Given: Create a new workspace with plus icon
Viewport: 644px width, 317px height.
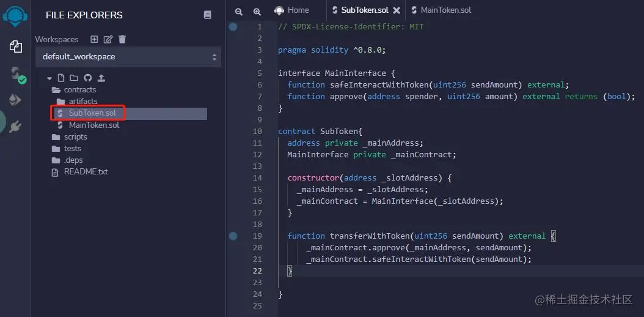Looking at the screenshot, I should tap(94, 39).
